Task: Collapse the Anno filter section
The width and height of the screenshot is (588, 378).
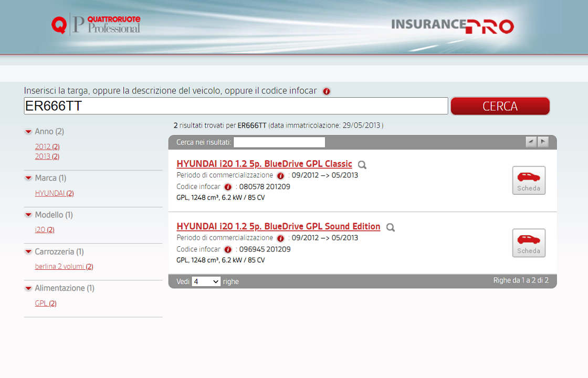Action: [x=28, y=132]
